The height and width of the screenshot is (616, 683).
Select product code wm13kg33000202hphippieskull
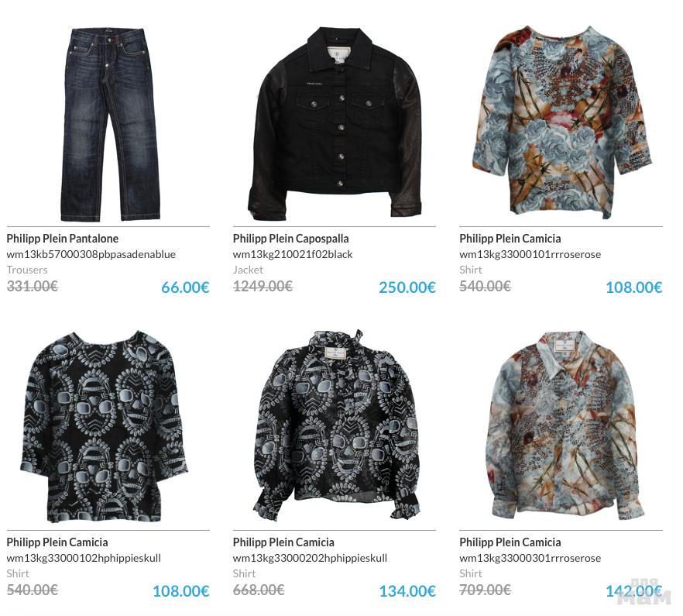coord(310,558)
